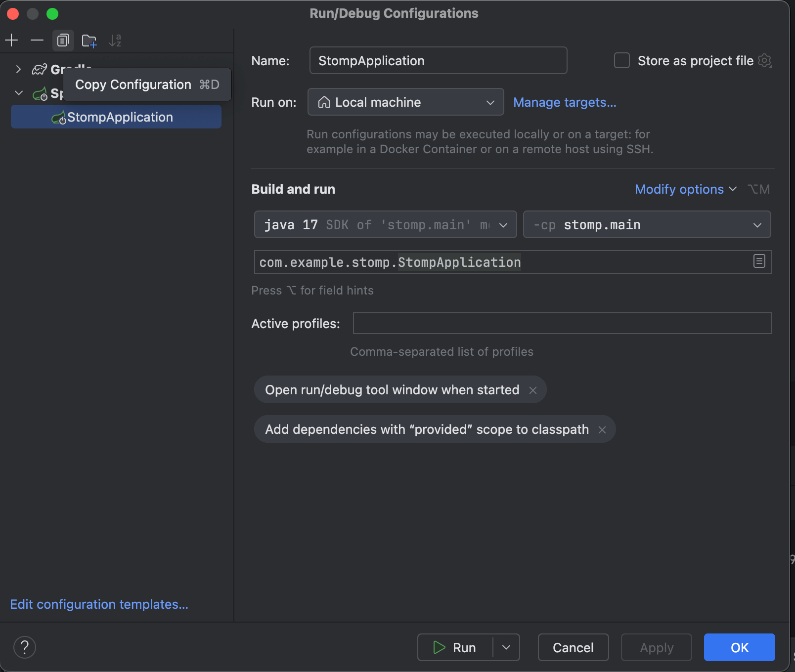
Task: Click the gear icon beside Store as project file
Action: point(765,61)
